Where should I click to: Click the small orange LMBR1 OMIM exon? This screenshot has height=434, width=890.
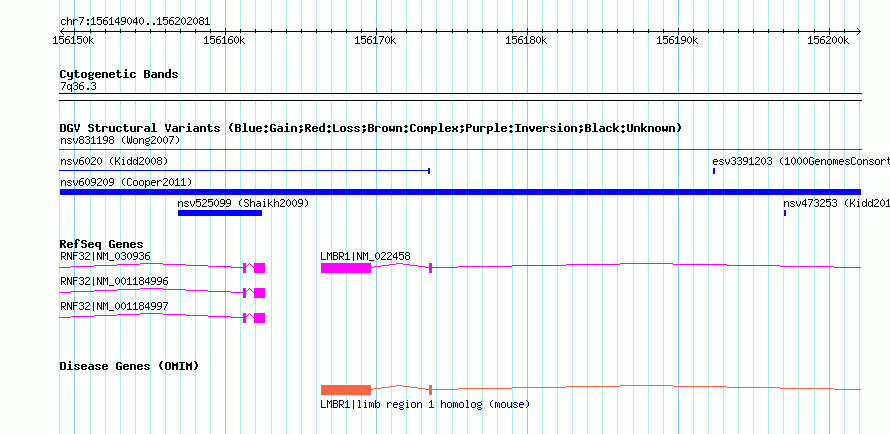431,390
